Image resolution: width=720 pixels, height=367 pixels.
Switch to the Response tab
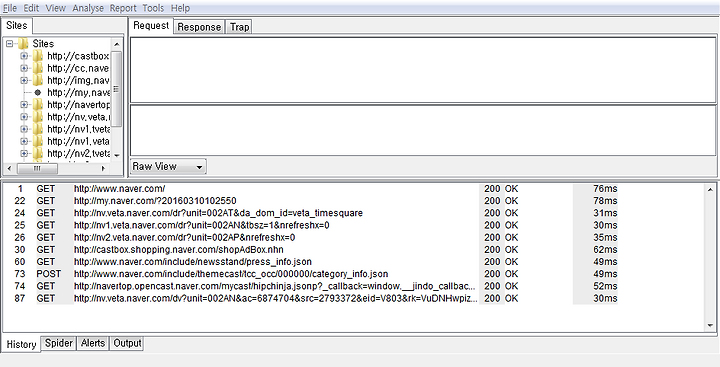199,27
